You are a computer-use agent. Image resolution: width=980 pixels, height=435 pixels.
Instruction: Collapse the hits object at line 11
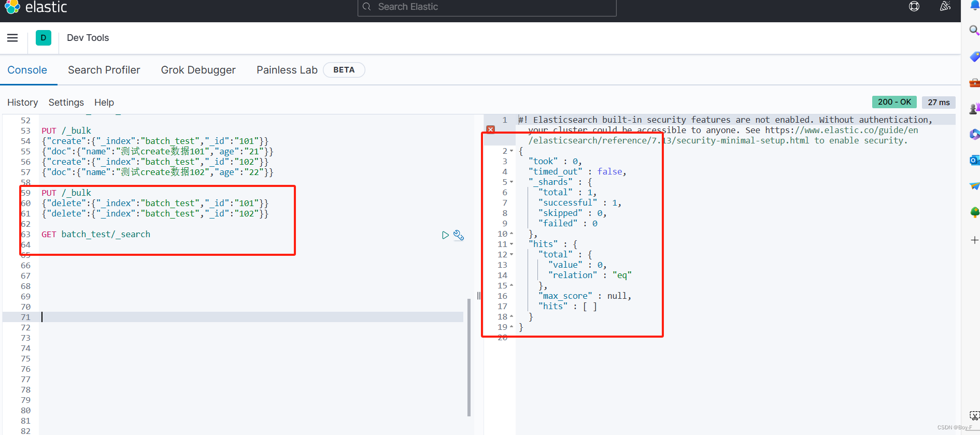pyautogui.click(x=512, y=244)
